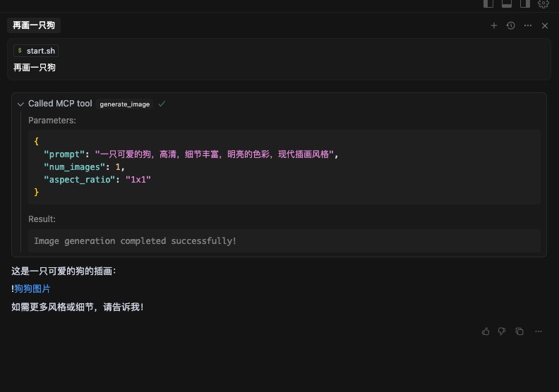
Task: Close the chat panel
Action: [545, 25]
